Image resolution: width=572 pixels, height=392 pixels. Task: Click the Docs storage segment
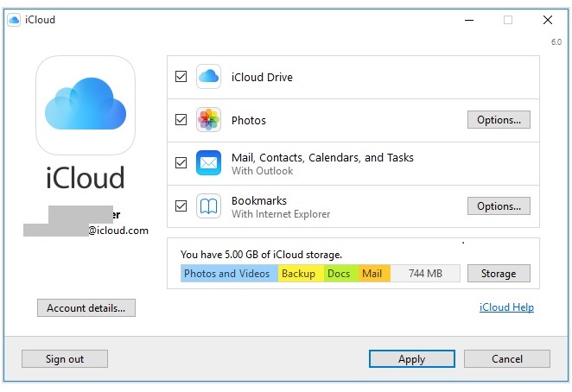pyautogui.click(x=341, y=274)
